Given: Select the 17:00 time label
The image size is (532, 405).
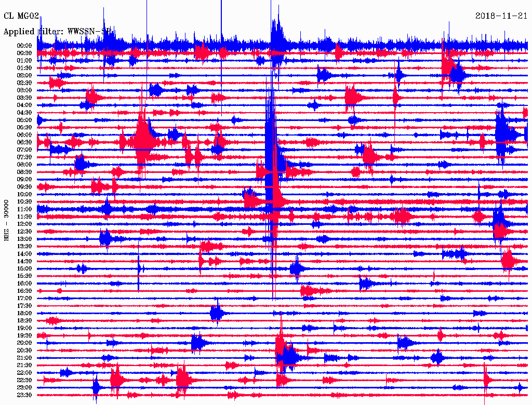Looking at the screenshot, I should tap(24, 299).
